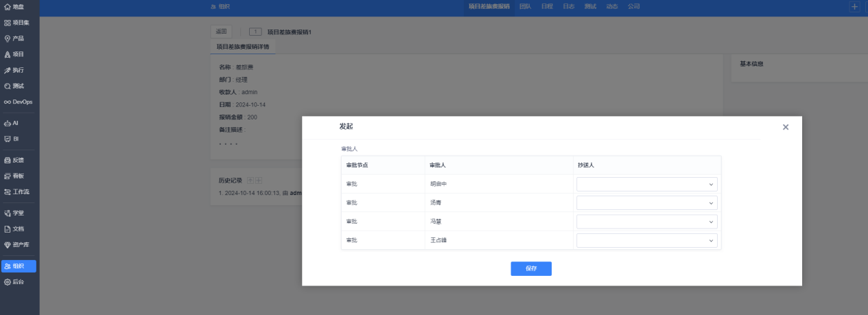Switch to the 团队 tab

pos(525,6)
